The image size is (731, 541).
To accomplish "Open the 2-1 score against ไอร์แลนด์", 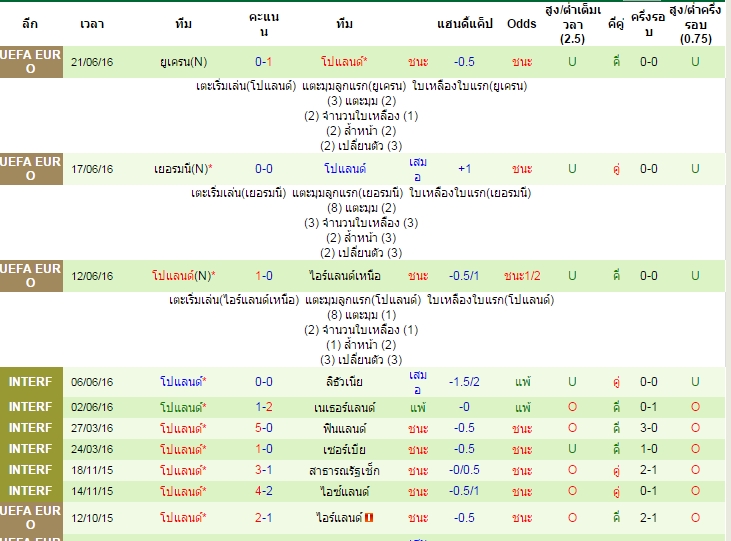I will [x=263, y=518].
